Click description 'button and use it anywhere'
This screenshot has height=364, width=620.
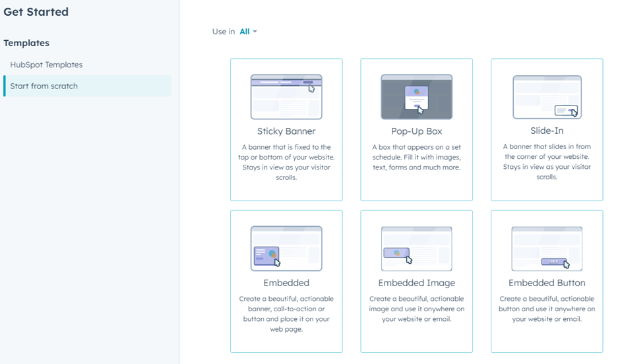pyautogui.click(x=547, y=309)
